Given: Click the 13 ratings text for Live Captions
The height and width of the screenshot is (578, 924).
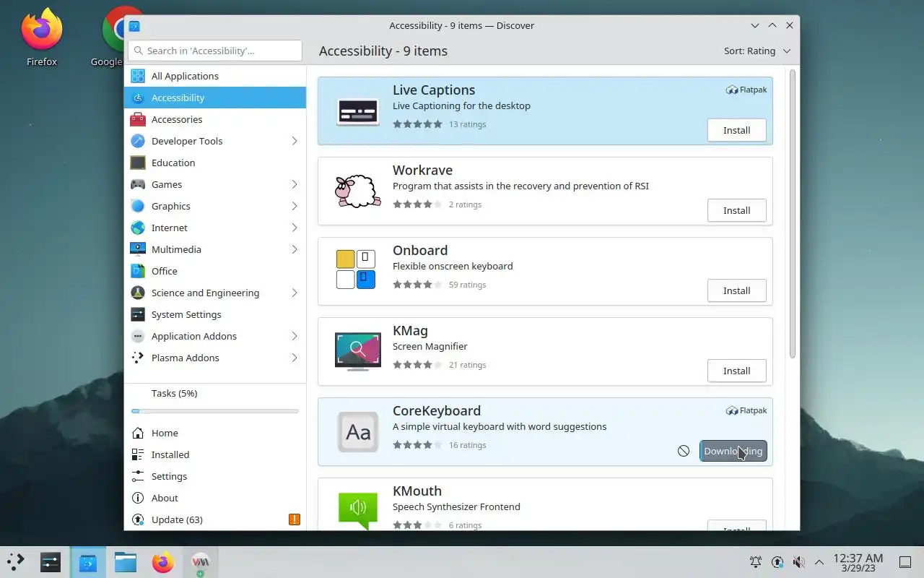Looking at the screenshot, I should pyautogui.click(x=467, y=124).
